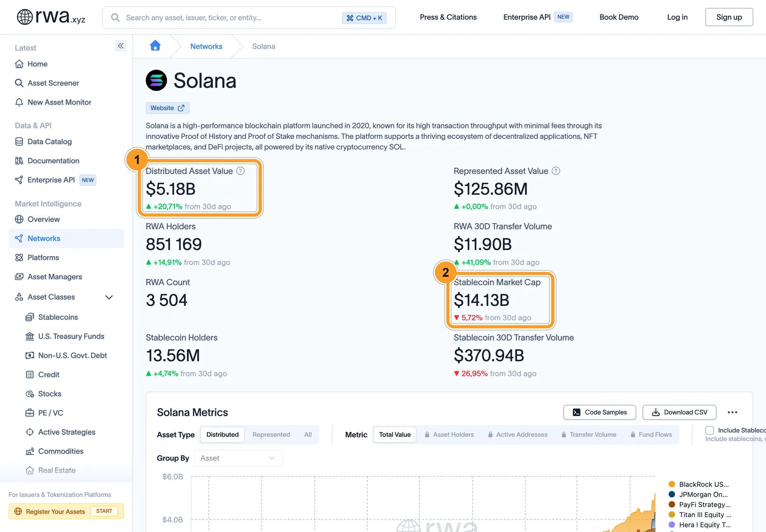
Task: Click Sign up button
Action: coord(729,17)
